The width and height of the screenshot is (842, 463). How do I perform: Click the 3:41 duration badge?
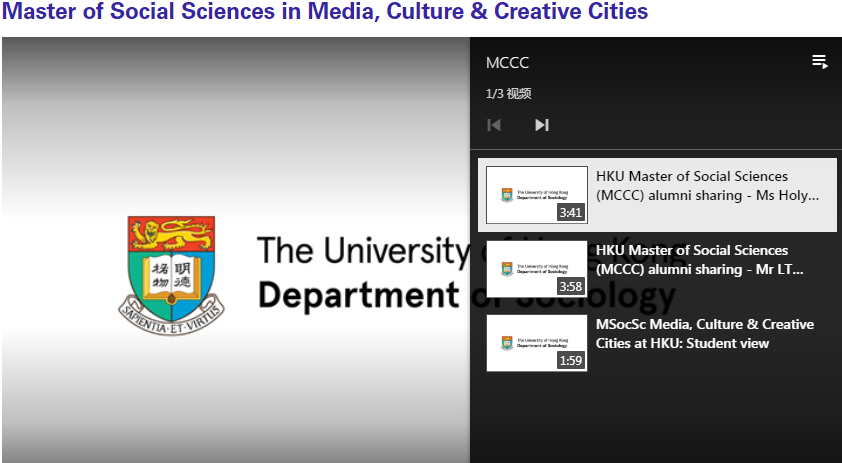point(570,213)
